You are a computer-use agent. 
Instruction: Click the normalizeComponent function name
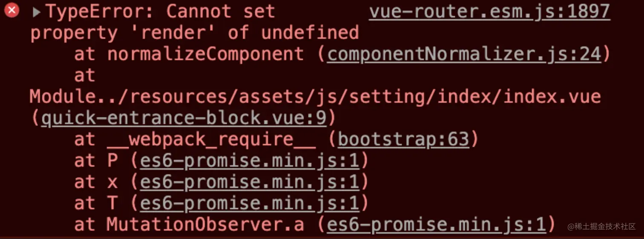click(x=205, y=54)
